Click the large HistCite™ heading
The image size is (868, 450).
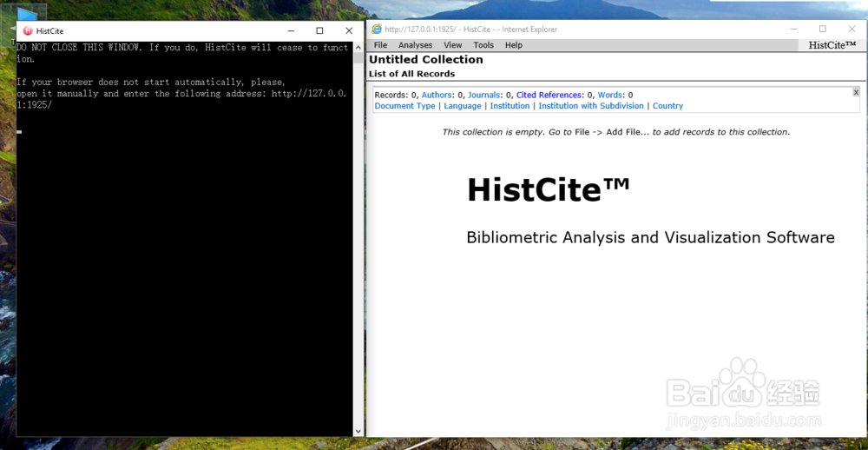click(x=549, y=190)
